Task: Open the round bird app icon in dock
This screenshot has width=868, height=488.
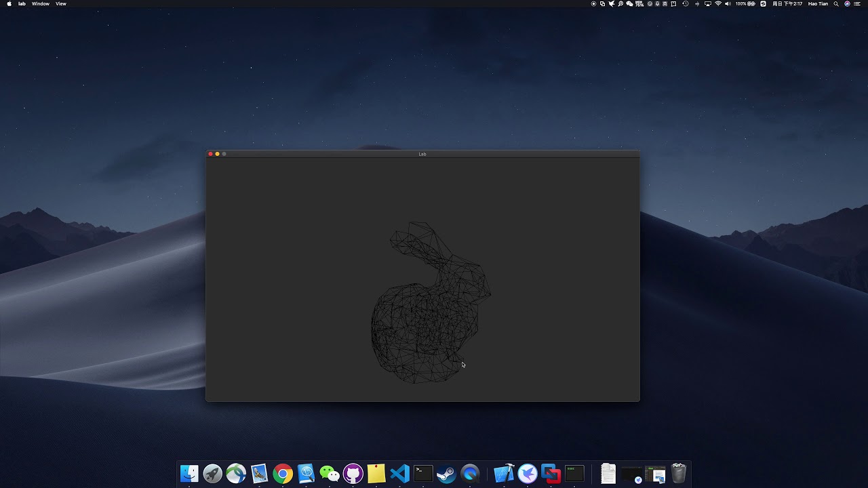Action: [x=528, y=473]
